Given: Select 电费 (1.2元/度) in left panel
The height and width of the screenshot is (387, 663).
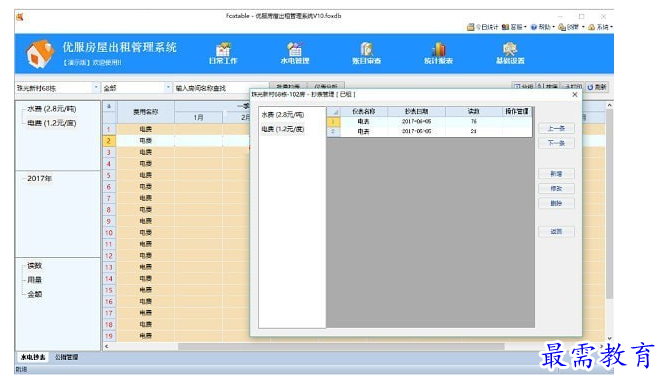Looking at the screenshot, I should 52,123.
